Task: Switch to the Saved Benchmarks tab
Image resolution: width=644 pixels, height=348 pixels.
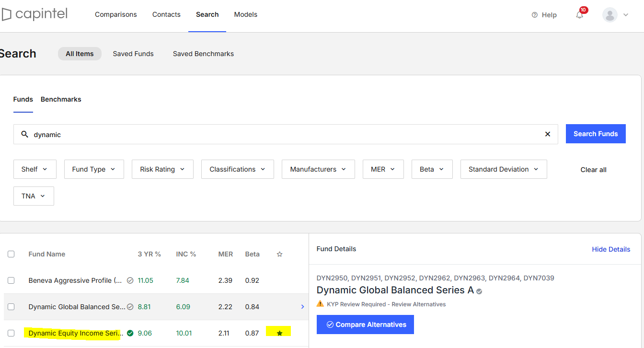Action: tap(203, 54)
